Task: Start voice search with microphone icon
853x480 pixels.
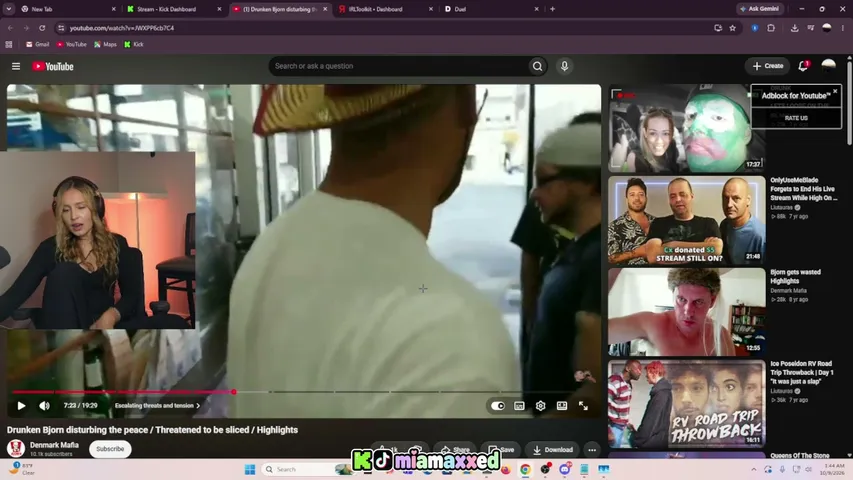Action: (x=564, y=66)
